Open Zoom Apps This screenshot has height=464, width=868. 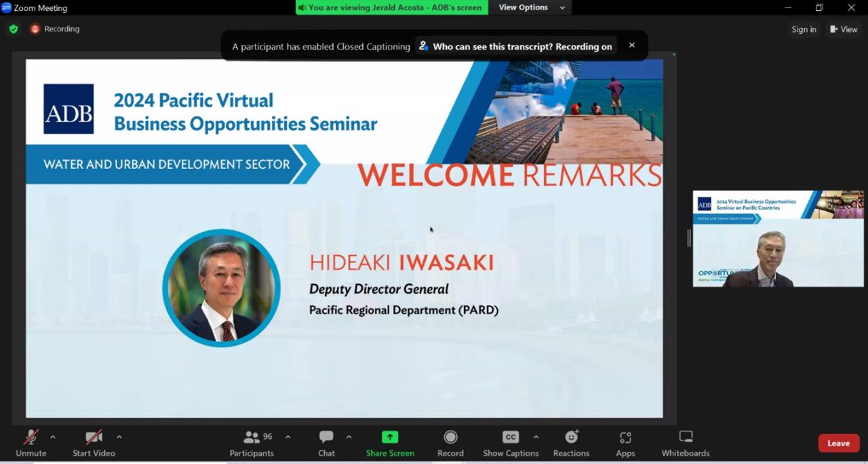point(625,443)
